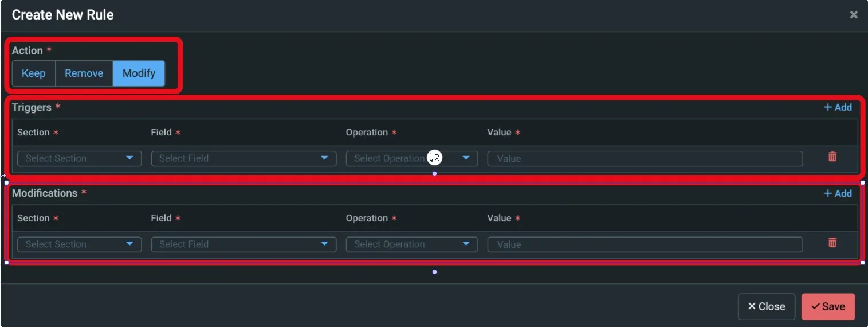The height and width of the screenshot is (327, 868).
Task: Click Field column header in Modifications
Action: 162,218
